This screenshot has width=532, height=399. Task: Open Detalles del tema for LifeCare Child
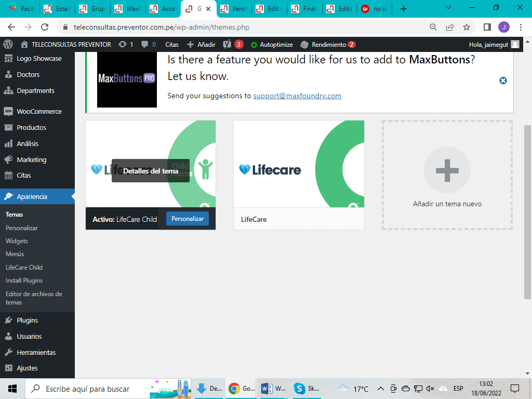[x=151, y=170]
